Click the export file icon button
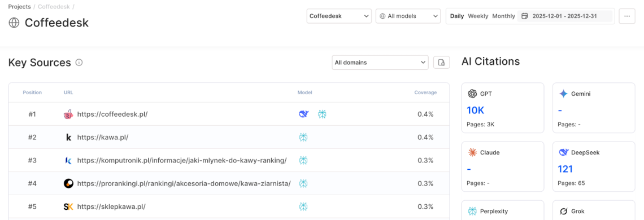This screenshot has height=220, width=644. coord(442,63)
